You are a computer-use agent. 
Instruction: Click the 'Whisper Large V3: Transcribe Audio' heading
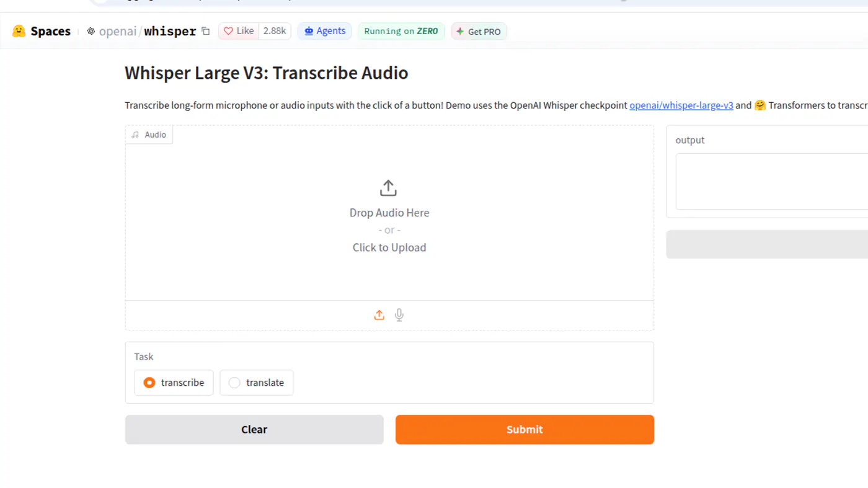click(x=267, y=73)
